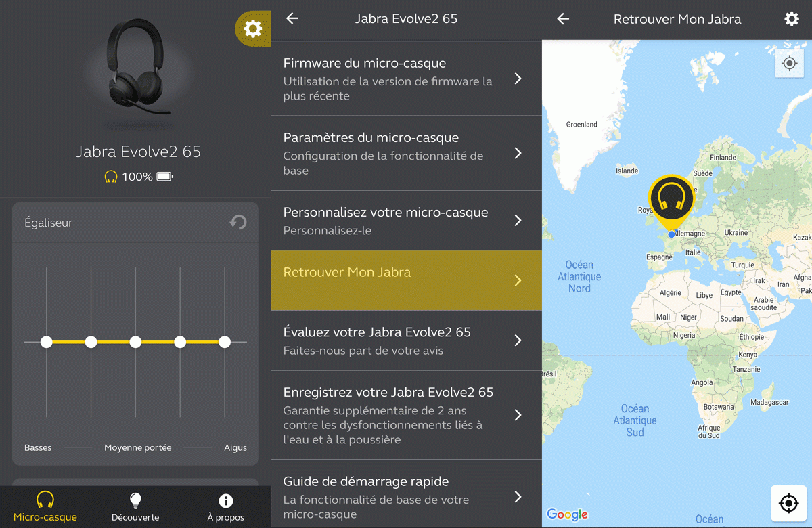The height and width of the screenshot is (528, 812).
Task: Open Personnalisez votre micro-casque
Action: [x=406, y=220]
